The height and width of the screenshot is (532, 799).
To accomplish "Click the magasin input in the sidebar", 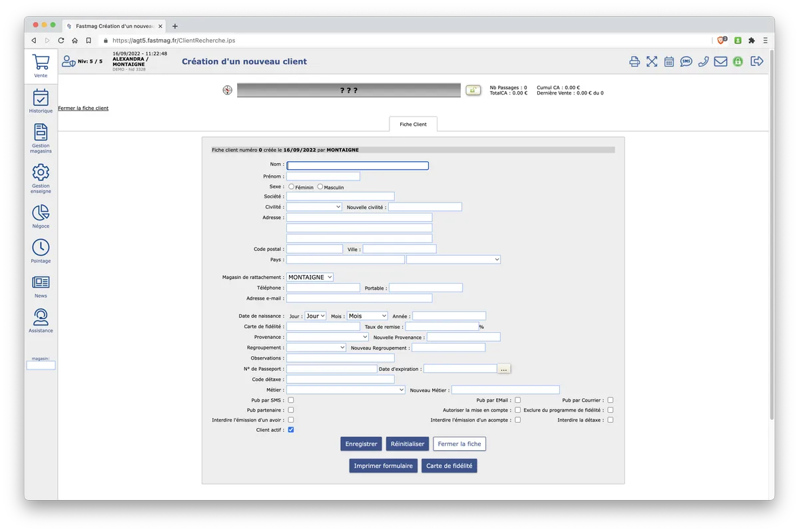I will pyautogui.click(x=41, y=366).
